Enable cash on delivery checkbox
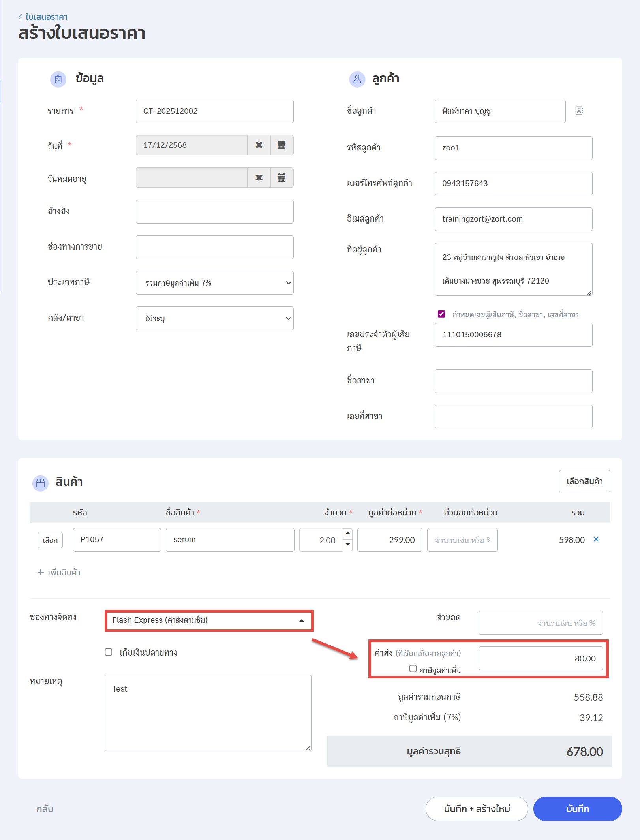The height and width of the screenshot is (840, 640). point(109,652)
